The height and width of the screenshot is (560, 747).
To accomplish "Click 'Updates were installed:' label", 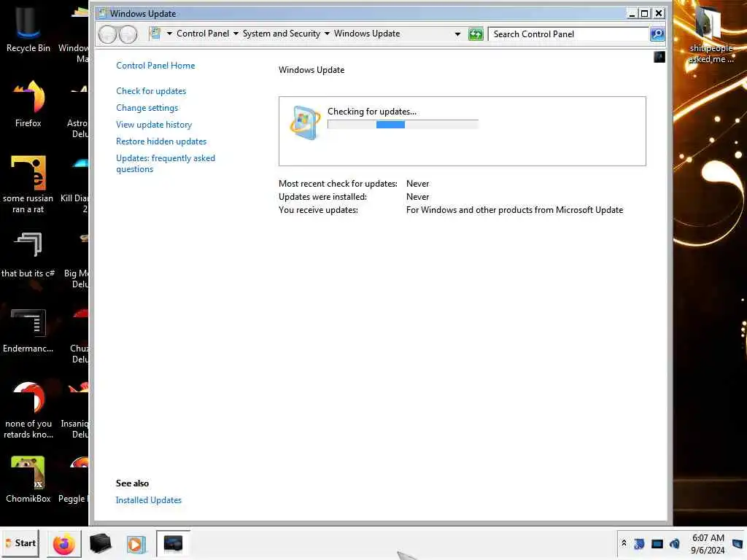I will point(322,197).
